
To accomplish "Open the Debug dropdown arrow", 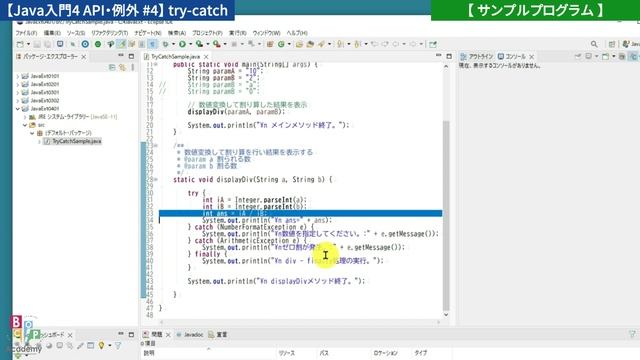I will tap(173, 44).
